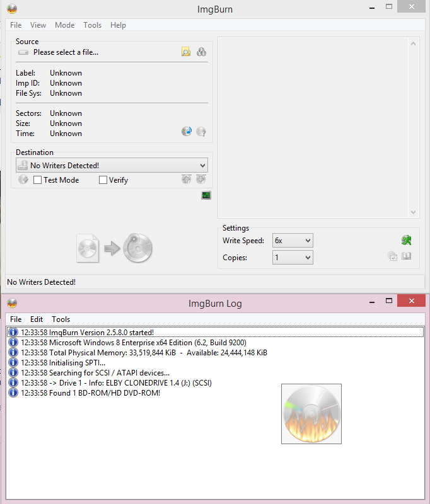Click the book-type settings book icon
430x504 pixels.
[x=407, y=256]
